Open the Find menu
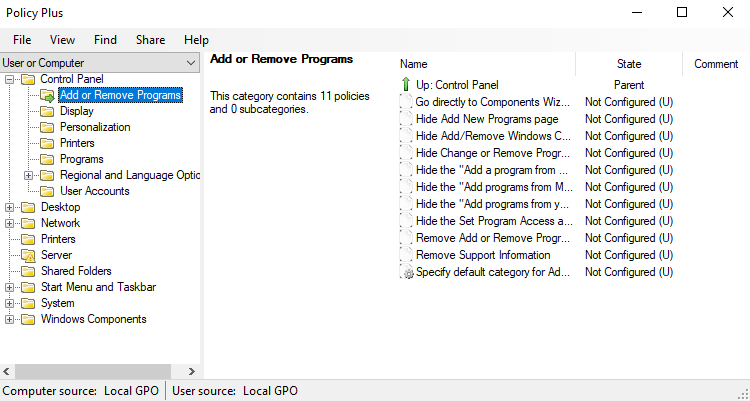The image size is (750, 401). (x=105, y=40)
